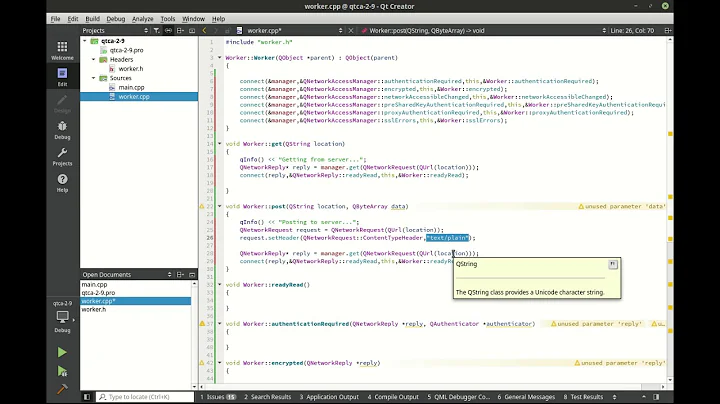
Task: Go forward in editor navigation history
Action: [216, 30]
